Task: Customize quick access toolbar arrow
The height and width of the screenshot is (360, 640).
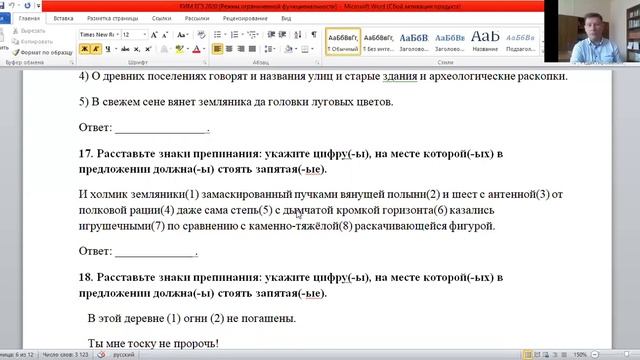Action: [38, 6]
